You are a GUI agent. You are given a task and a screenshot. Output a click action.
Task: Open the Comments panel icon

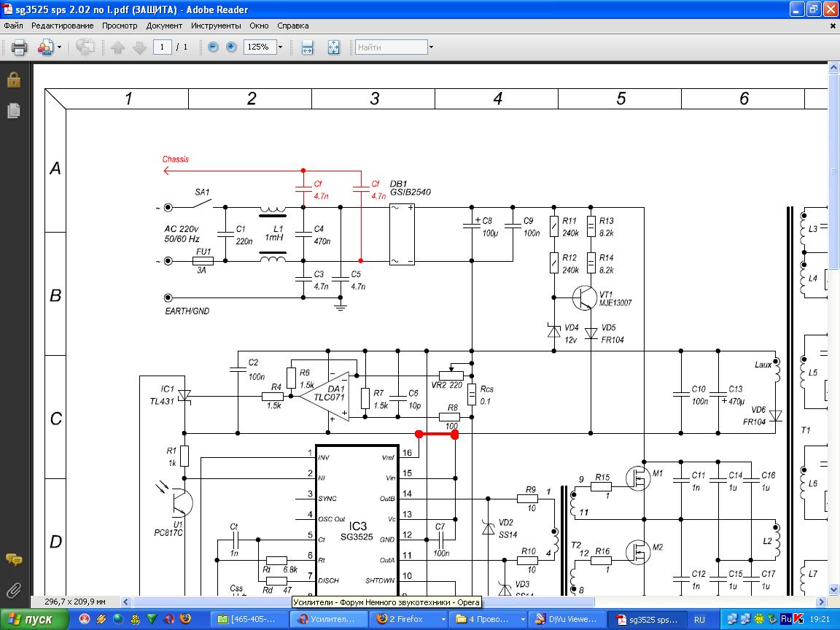click(13, 559)
